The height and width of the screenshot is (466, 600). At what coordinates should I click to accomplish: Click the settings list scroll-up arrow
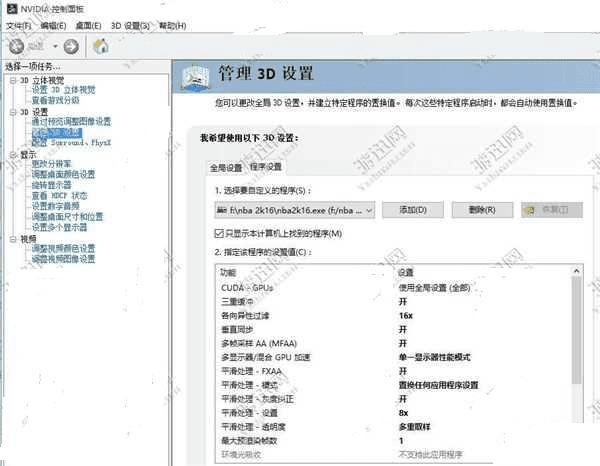pos(576,271)
